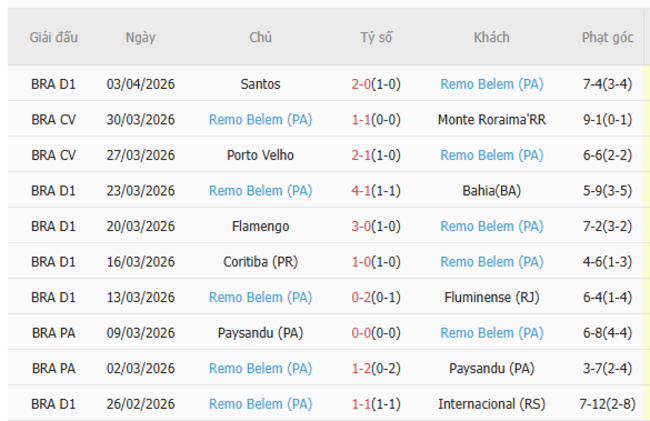The width and height of the screenshot is (650, 421).
Task: Open Bahia(BA) team page
Action: [492, 191]
